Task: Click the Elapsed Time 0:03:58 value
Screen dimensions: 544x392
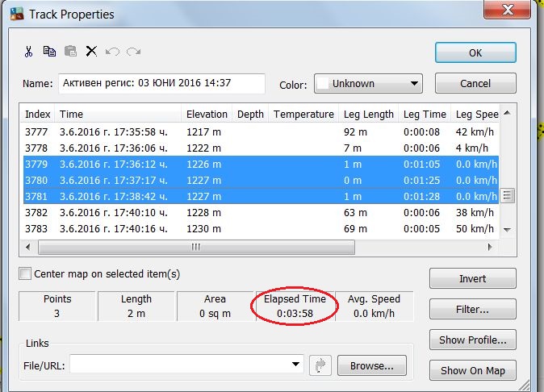Action: (295, 313)
